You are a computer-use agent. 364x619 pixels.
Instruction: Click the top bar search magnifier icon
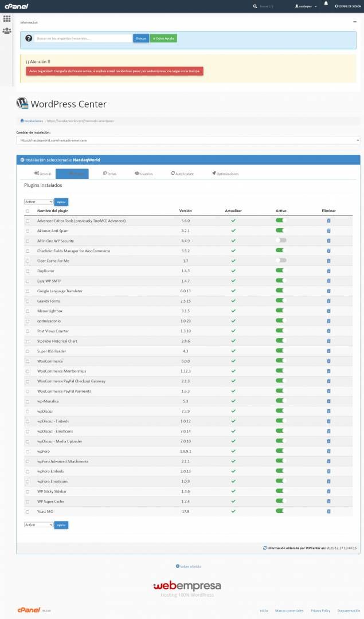tap(255, 6)
